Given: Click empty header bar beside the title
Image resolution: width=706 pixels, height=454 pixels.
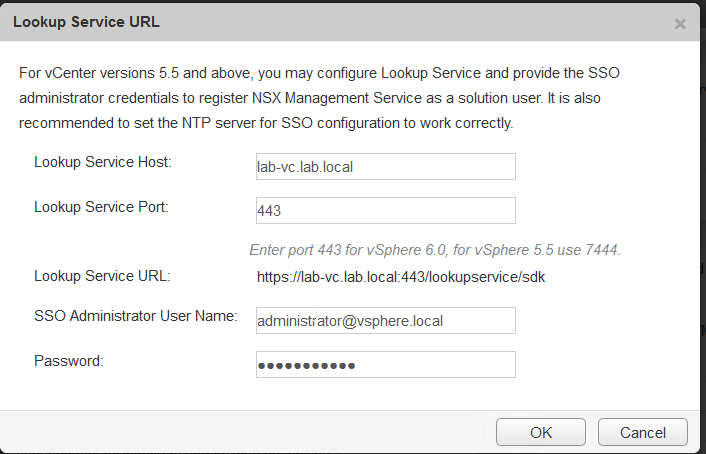Looking at the screenshot, I should (400, 21).
